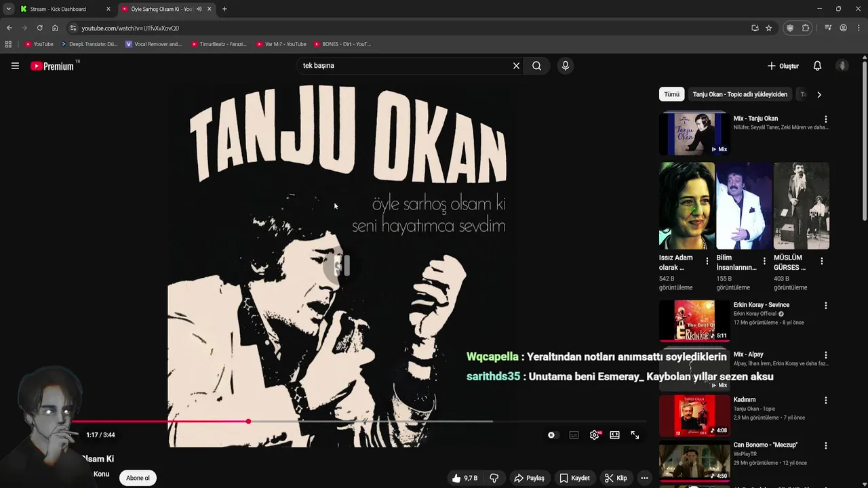Open player settings gear icon

[594, 435]
